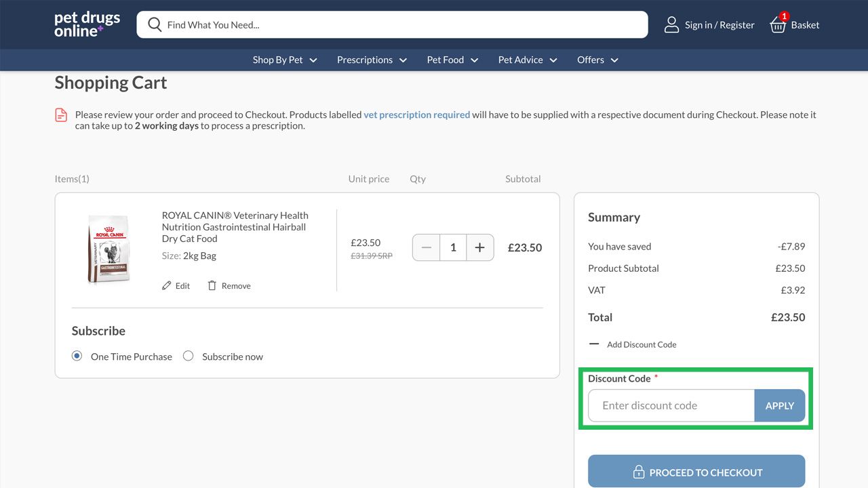
Task: Increase quantity with plus button
Action: coord(479,247)
